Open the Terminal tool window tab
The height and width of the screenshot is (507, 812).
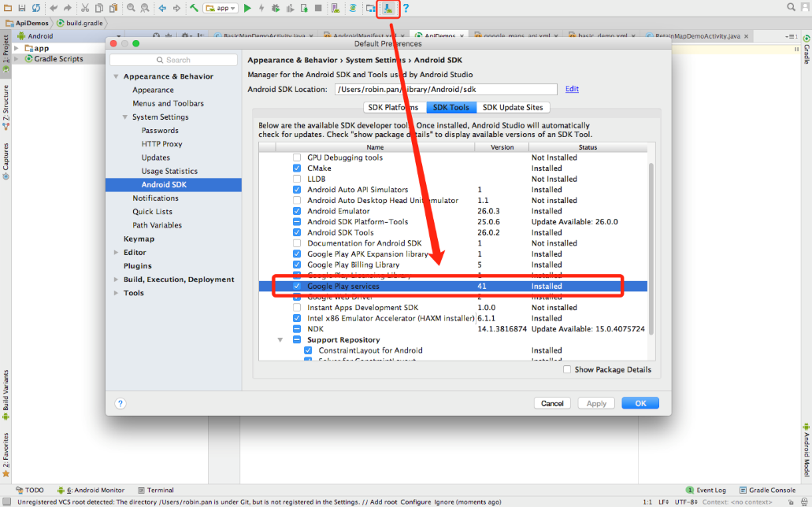click(156, 490)
